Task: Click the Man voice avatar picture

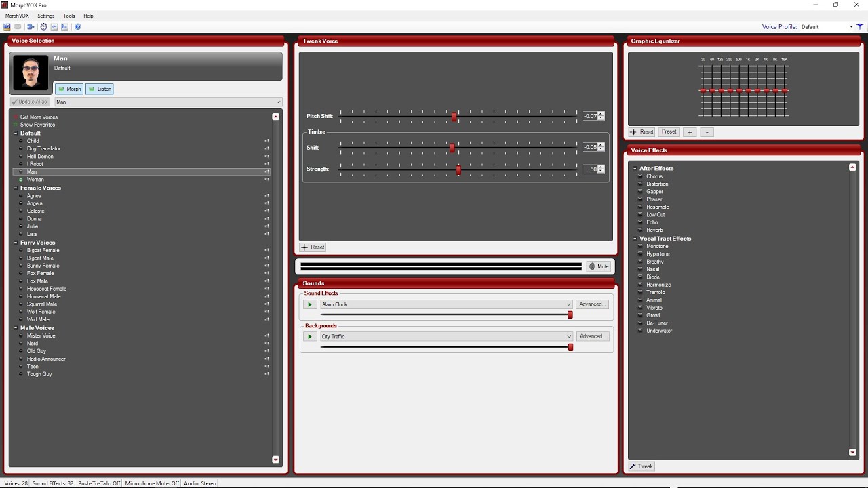Action: 31,73
